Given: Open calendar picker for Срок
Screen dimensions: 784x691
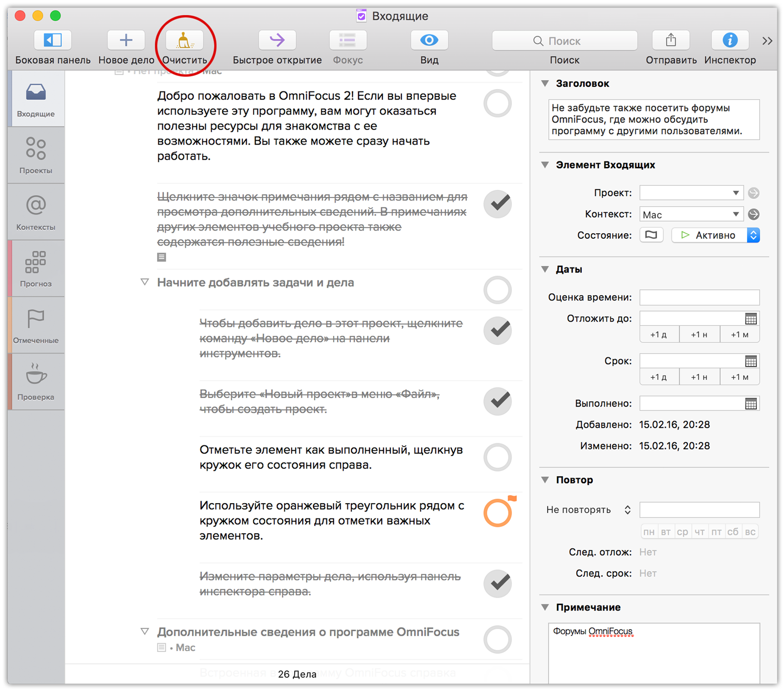Looking at the screenshot, I should (x=751, y=361).
